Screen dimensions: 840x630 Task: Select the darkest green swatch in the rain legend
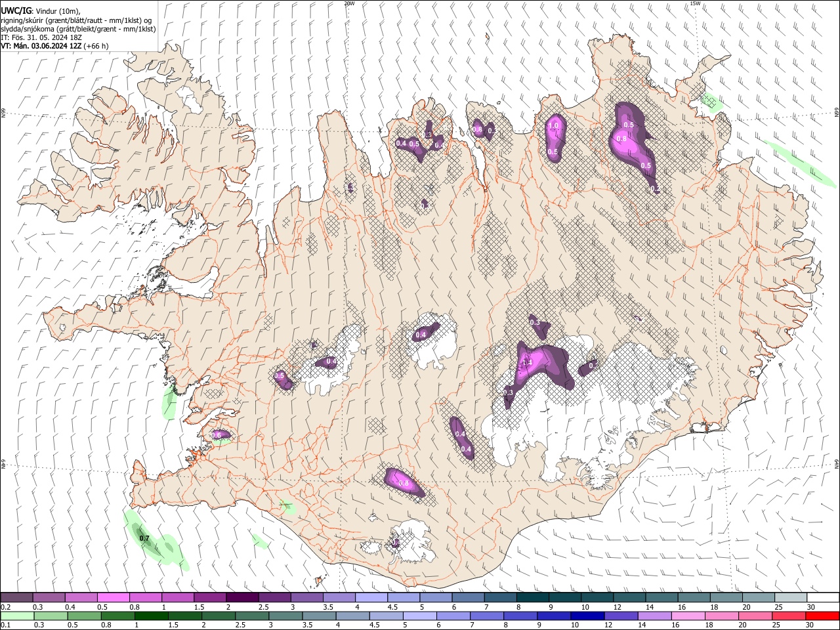[x=151, y=616]
